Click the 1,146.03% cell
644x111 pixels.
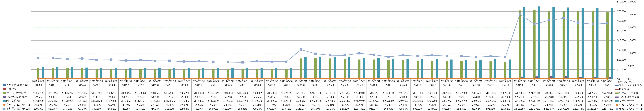pyautogui.click(x=301, y=109)
